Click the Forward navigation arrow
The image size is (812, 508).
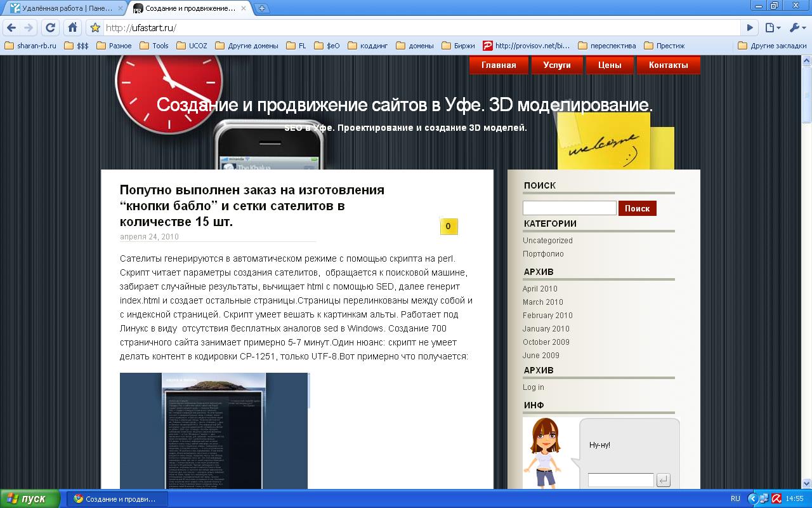(x=29, y=27)
